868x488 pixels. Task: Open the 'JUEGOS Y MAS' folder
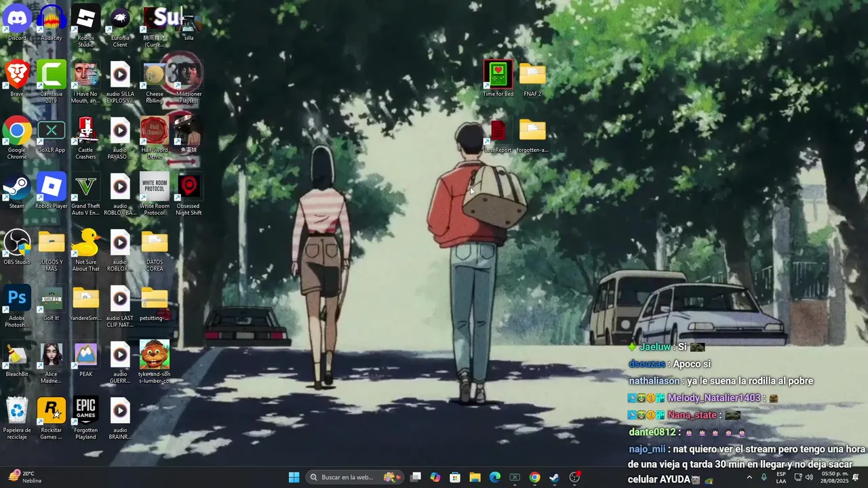(x=52, y=251)
